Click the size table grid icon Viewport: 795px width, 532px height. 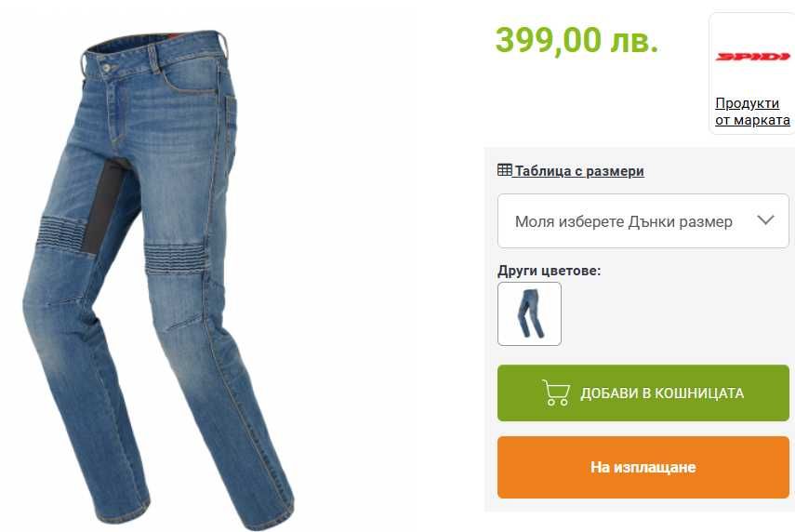pyautogui.click(x=505, y=170)
